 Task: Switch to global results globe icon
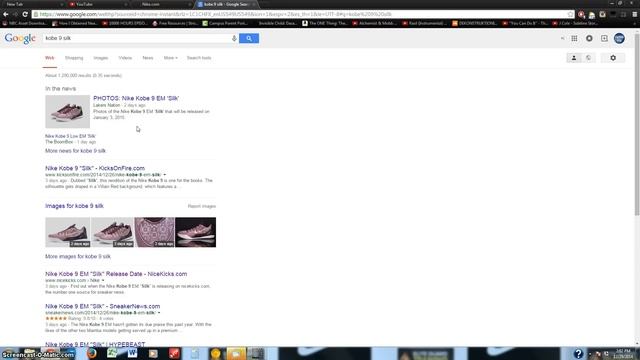coord(588,58)
